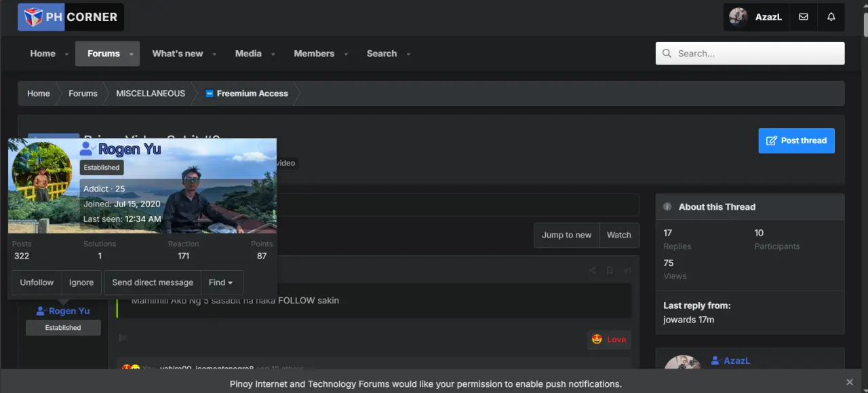Click the share icon on post #1

tap(593, 270)
